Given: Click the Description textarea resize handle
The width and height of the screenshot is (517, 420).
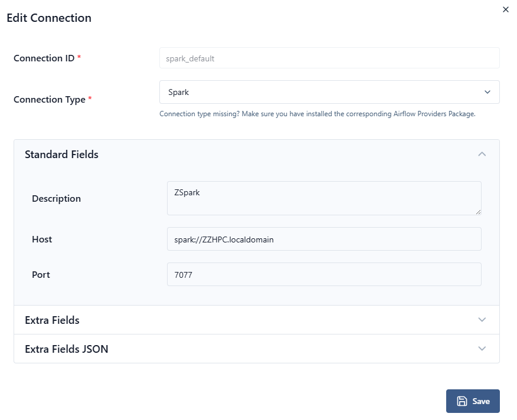Looking at the screenshot, I should 478,212.
